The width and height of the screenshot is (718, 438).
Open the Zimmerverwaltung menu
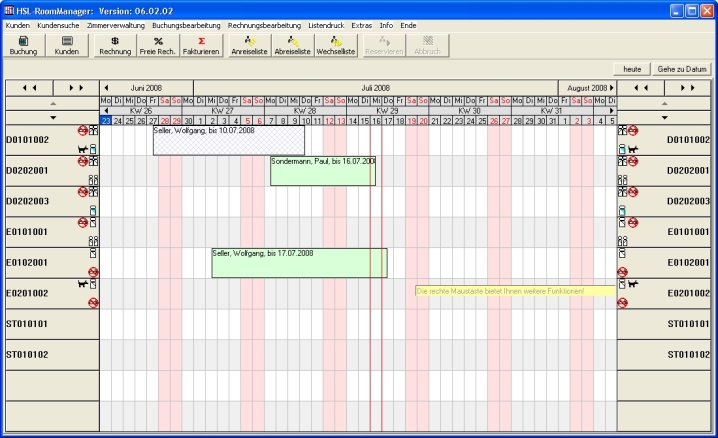(116, 24)
